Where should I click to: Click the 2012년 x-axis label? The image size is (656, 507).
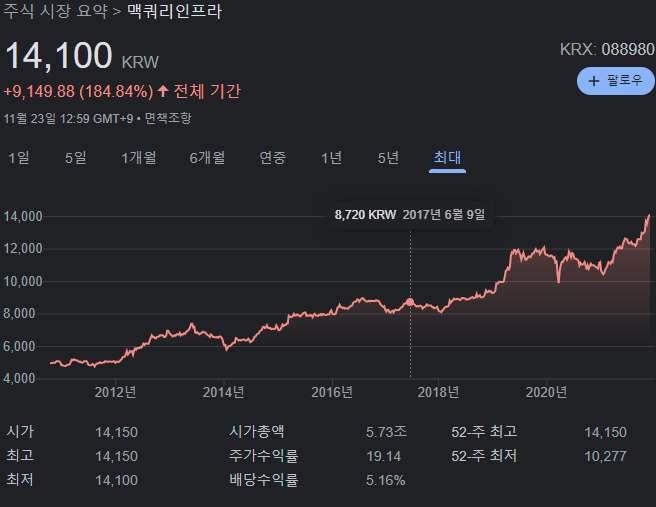(x=115, y=392)
